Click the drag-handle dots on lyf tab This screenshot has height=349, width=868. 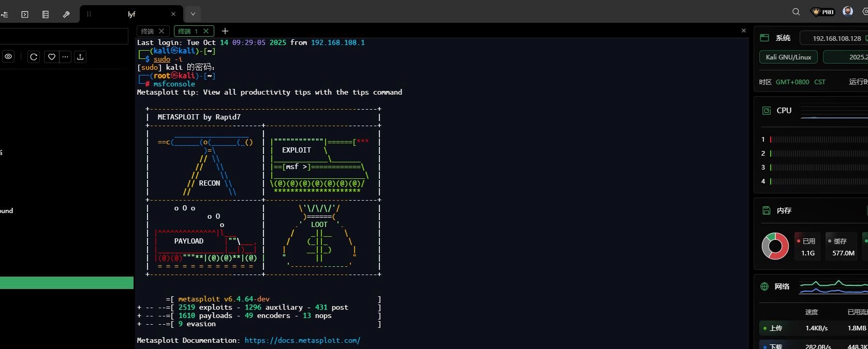(x=89, y=14)
